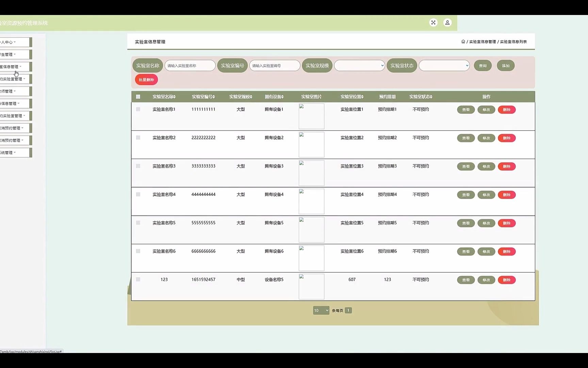Click the 拥有设备2 cell
The width and height of the screenshot is (588, 368).
click(274, 138)
